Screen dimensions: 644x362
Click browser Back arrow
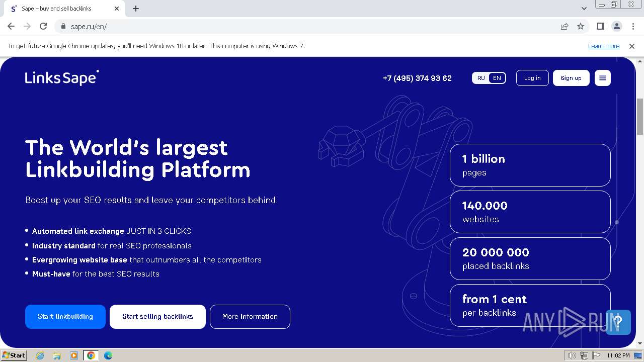pos(11,26)
